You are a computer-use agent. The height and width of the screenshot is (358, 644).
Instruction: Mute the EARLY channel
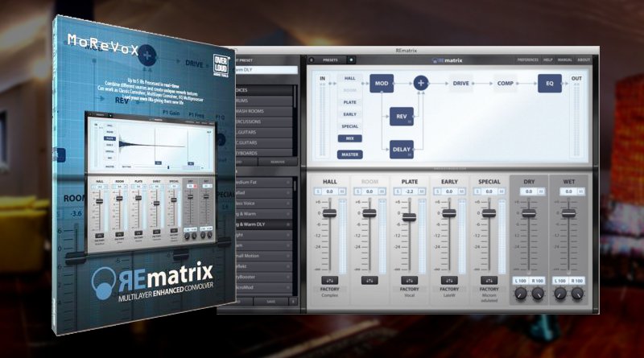(461, 191)
